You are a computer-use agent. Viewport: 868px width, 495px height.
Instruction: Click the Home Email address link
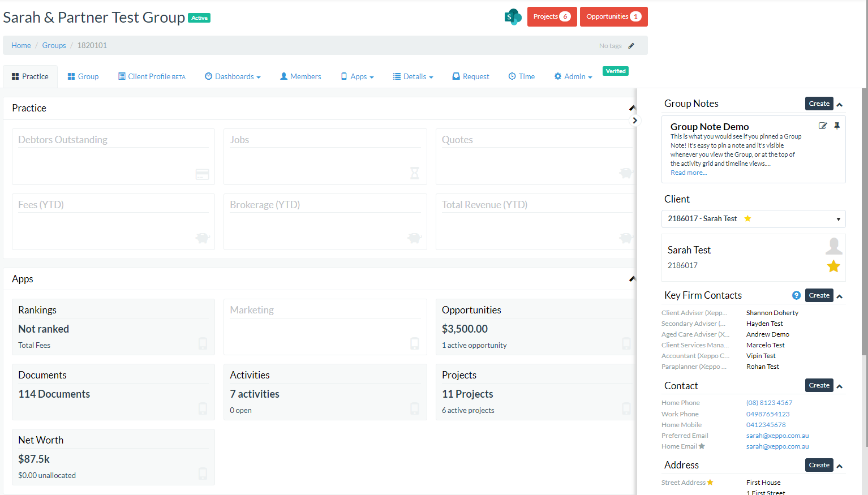(x=777, y=446)
